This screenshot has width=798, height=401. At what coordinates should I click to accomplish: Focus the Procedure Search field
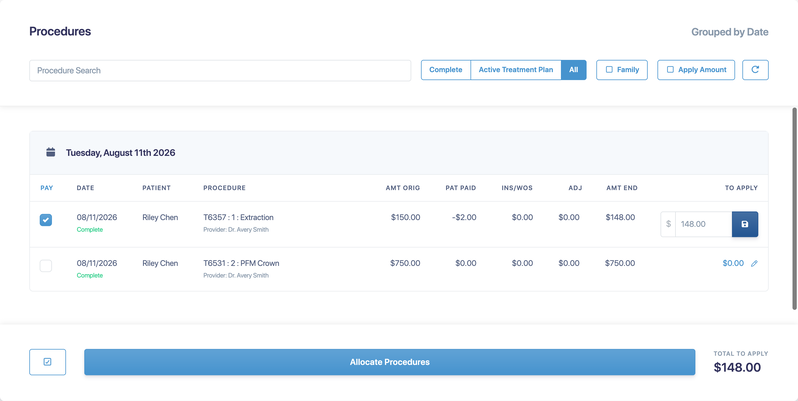220,70
